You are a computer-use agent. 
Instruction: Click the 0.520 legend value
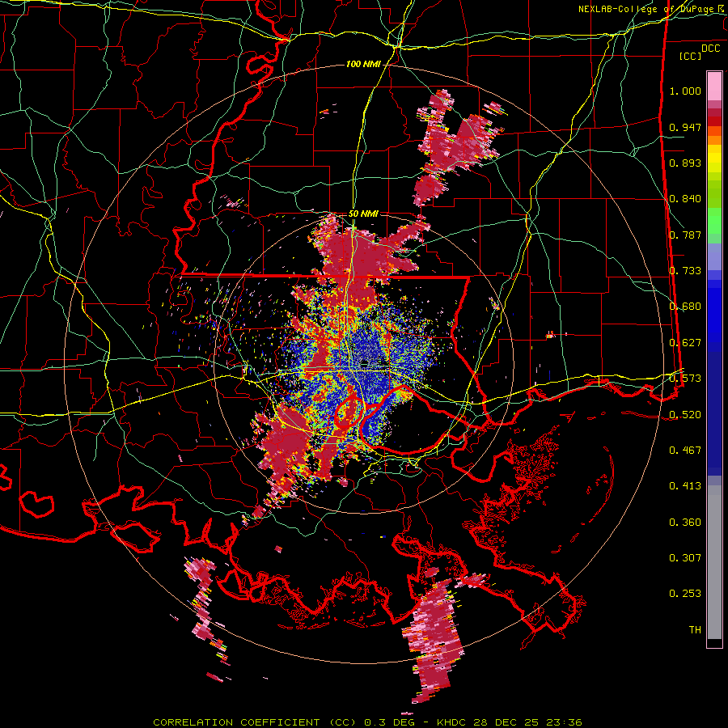tap(685, 415)
